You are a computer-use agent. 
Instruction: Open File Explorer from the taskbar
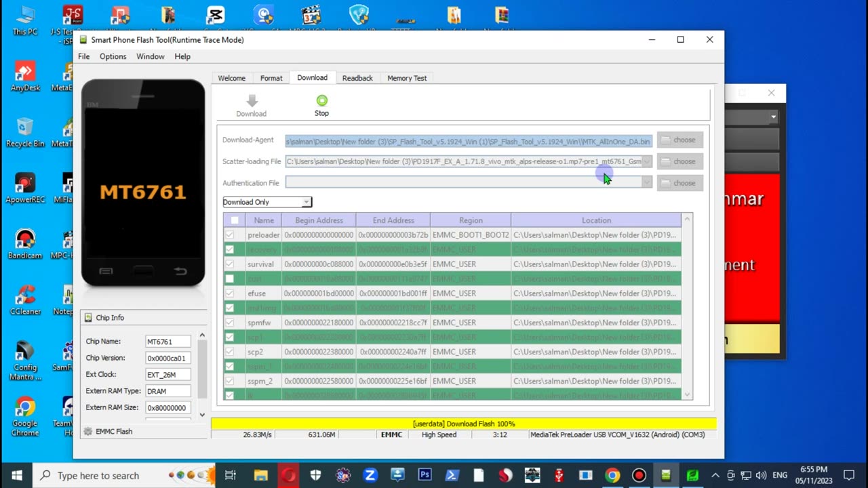261,475
